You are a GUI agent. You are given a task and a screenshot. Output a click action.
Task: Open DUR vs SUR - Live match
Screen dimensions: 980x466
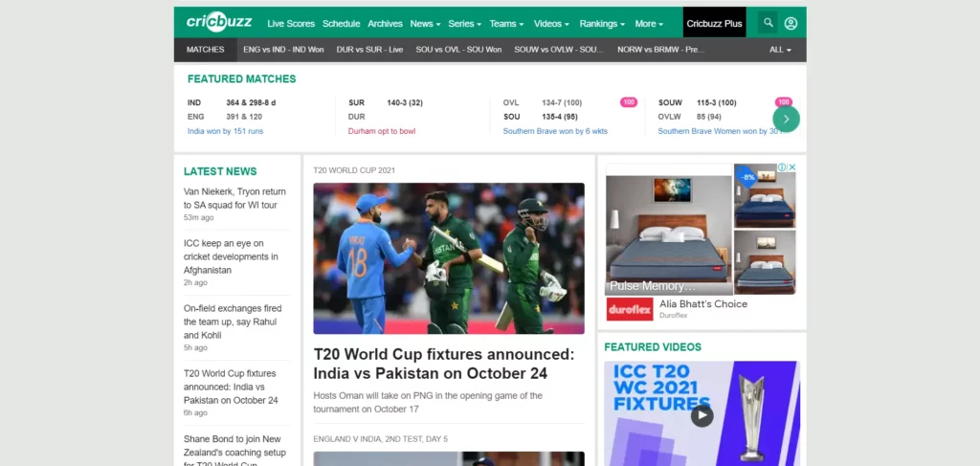pyautogui.click(x=369, y=50)
